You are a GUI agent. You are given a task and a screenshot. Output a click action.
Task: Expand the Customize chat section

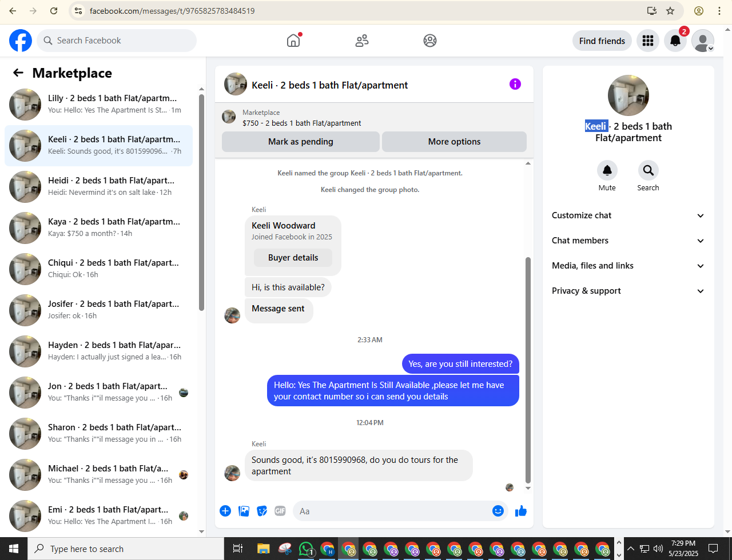[x=628, y=215]
